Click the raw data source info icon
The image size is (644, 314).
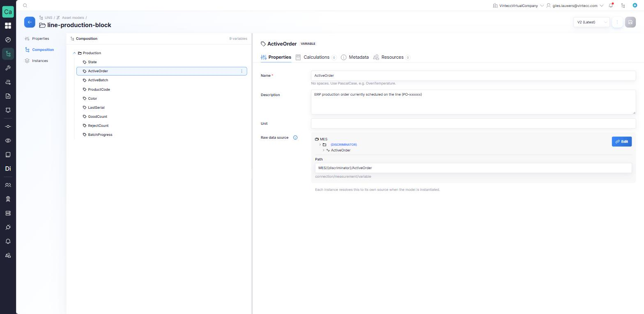[295, 138]
